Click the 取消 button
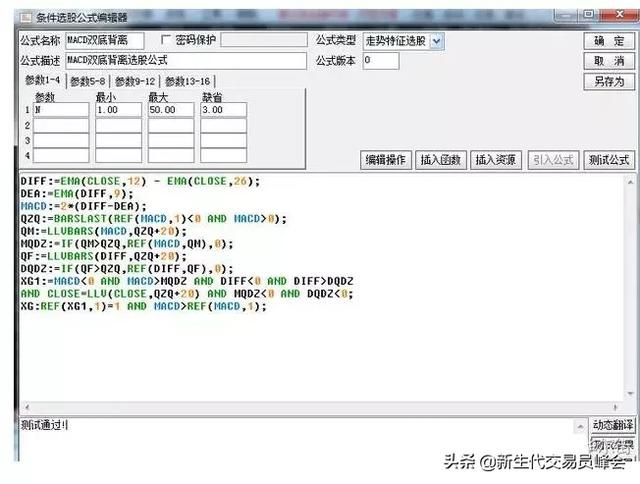 click(609, 61)
